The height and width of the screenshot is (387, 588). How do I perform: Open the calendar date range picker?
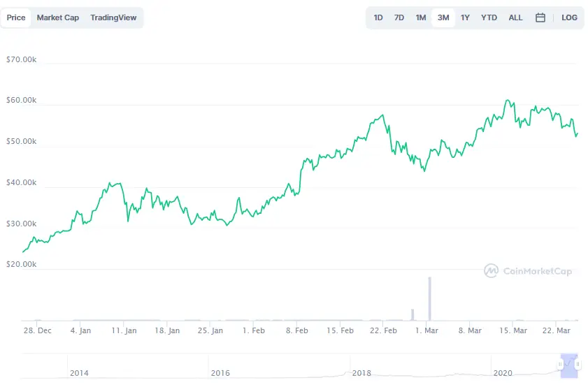pos(540,17)
